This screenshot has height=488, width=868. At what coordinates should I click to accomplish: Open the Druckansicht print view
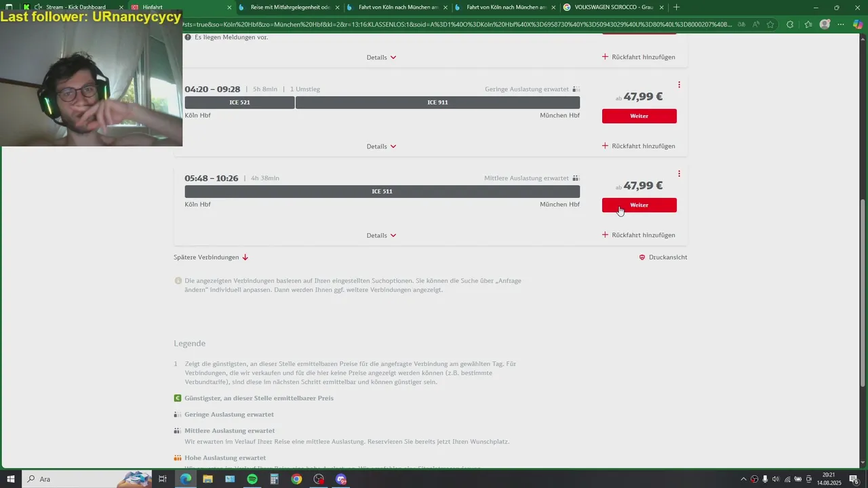(663, 258)
